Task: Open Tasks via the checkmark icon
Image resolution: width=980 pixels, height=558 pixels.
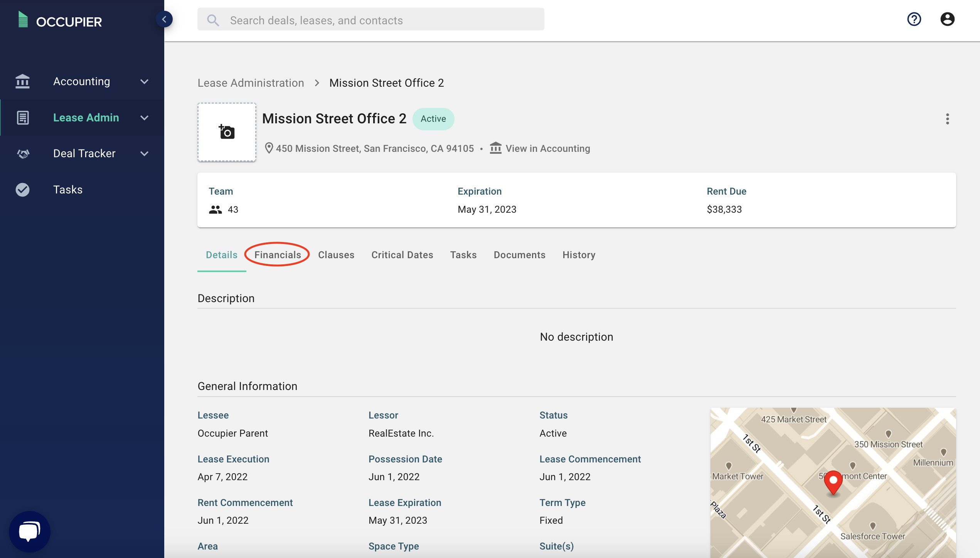Action: (x=22, y=189)
